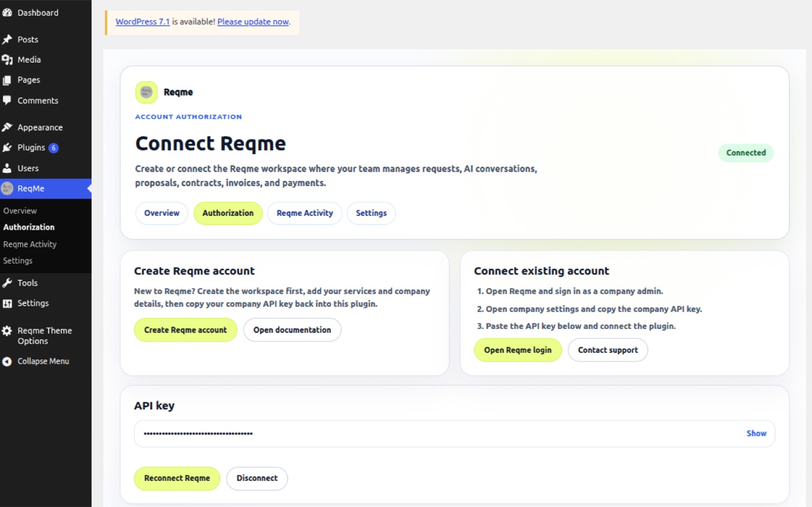Switch to the Overview tab pill
Viewport: 812px width, 507px height.
click(x=162, y=213)
